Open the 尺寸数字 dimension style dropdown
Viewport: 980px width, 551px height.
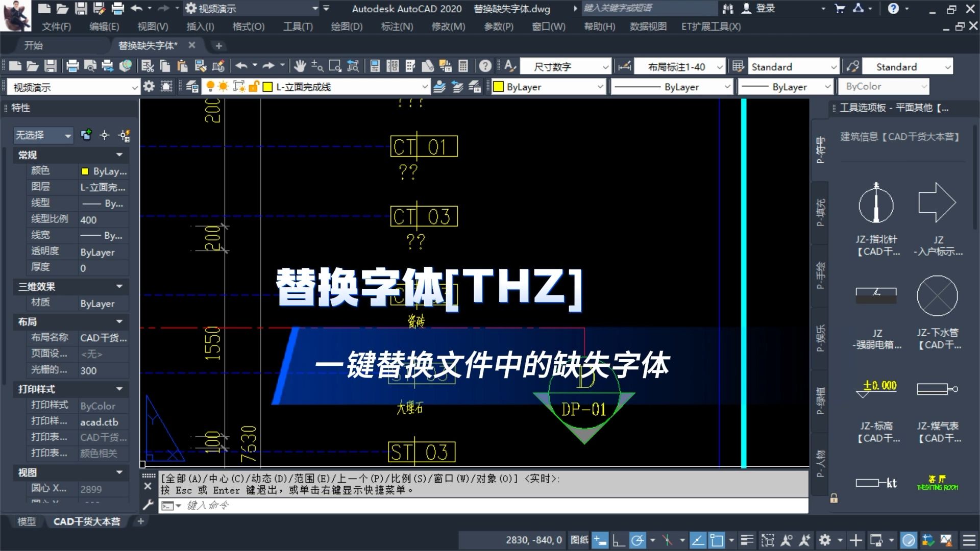605,66
